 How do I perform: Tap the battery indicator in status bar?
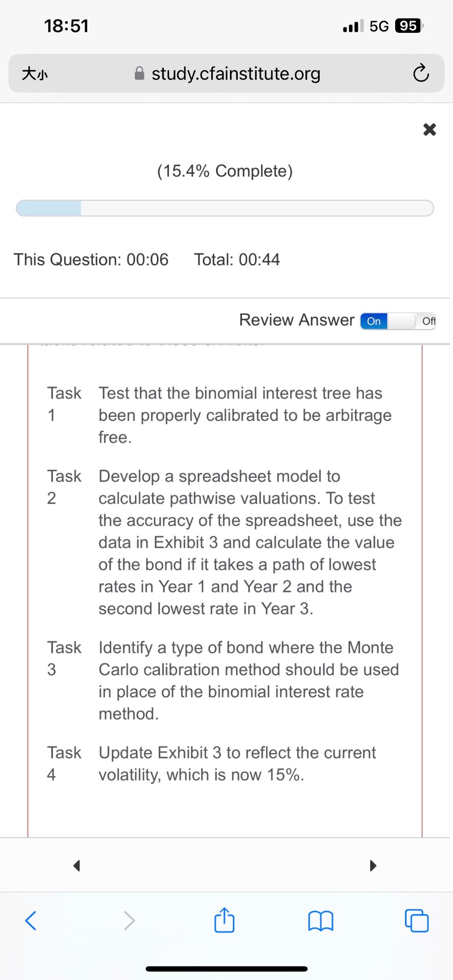click(408, 25)
